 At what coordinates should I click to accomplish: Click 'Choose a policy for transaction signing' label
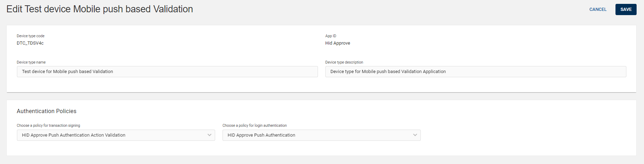(49, 125)
